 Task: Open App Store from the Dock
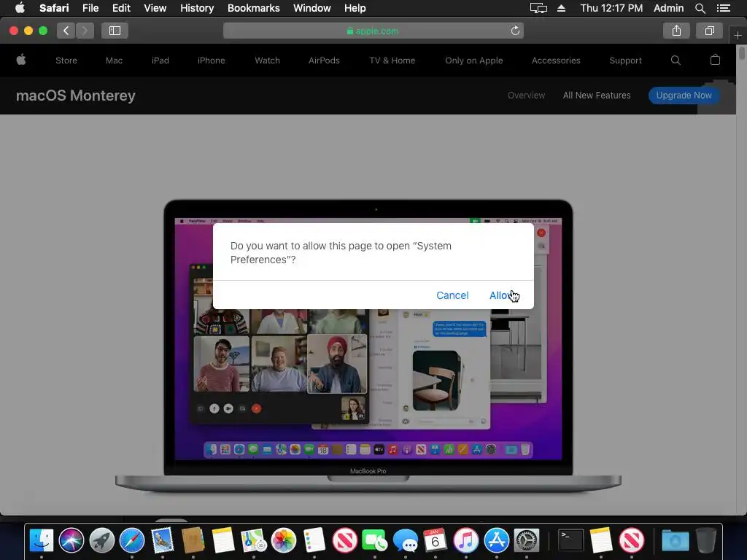click(496, 541)
